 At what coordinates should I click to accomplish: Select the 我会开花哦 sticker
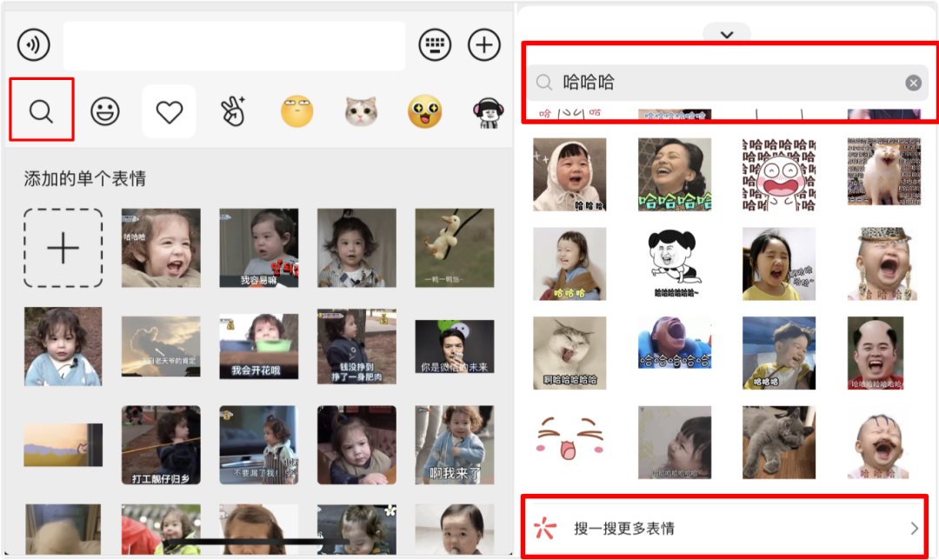259,346
